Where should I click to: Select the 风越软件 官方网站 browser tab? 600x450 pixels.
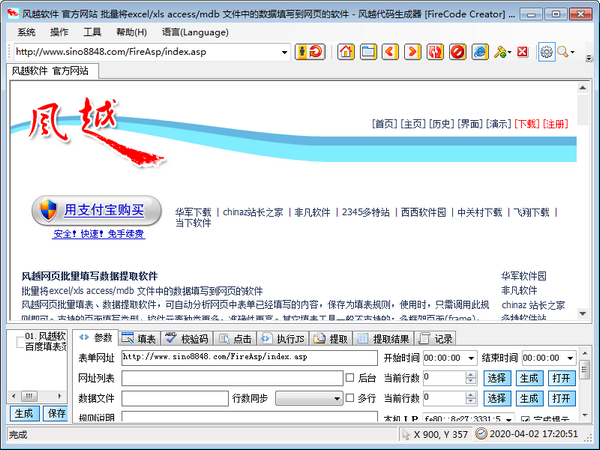(51, 71)
